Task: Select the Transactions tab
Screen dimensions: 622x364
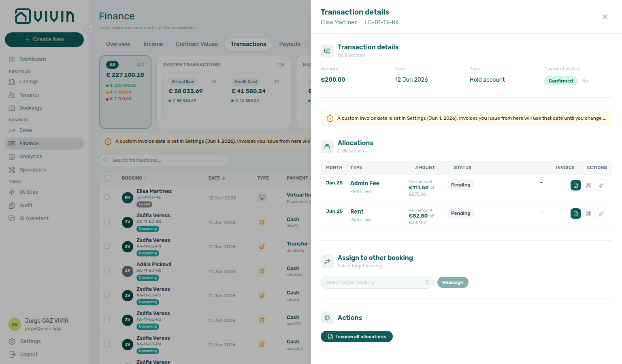Action: (249, 44)
